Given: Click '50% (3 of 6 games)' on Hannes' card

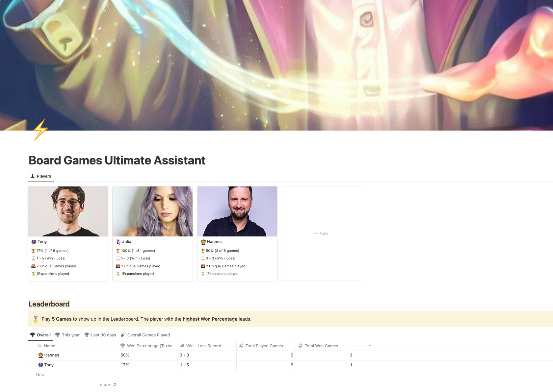Looking at the screenshot, I should pos(223,251).
